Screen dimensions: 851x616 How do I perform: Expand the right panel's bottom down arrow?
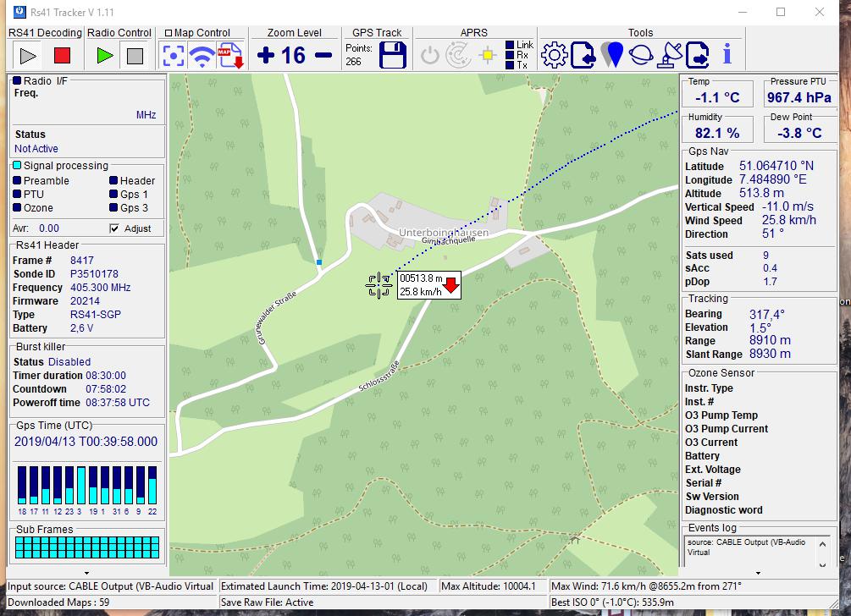pyautogui.click(x=757, y=573)
